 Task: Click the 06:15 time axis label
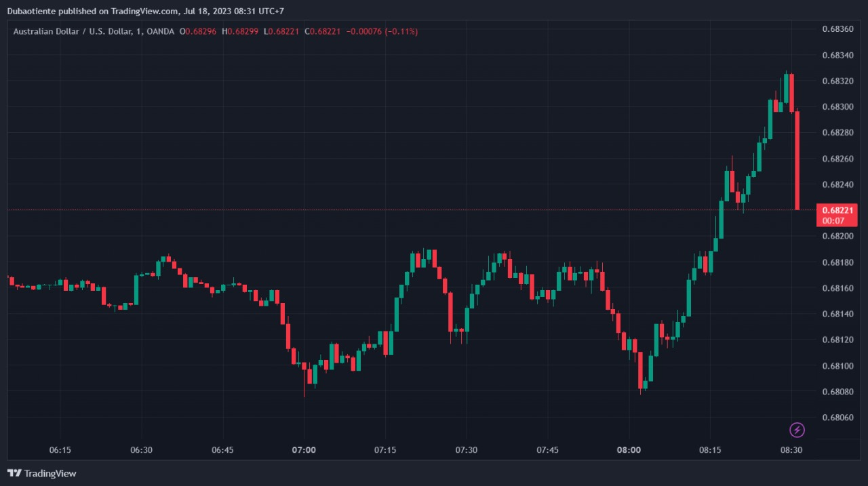point(60,450)
